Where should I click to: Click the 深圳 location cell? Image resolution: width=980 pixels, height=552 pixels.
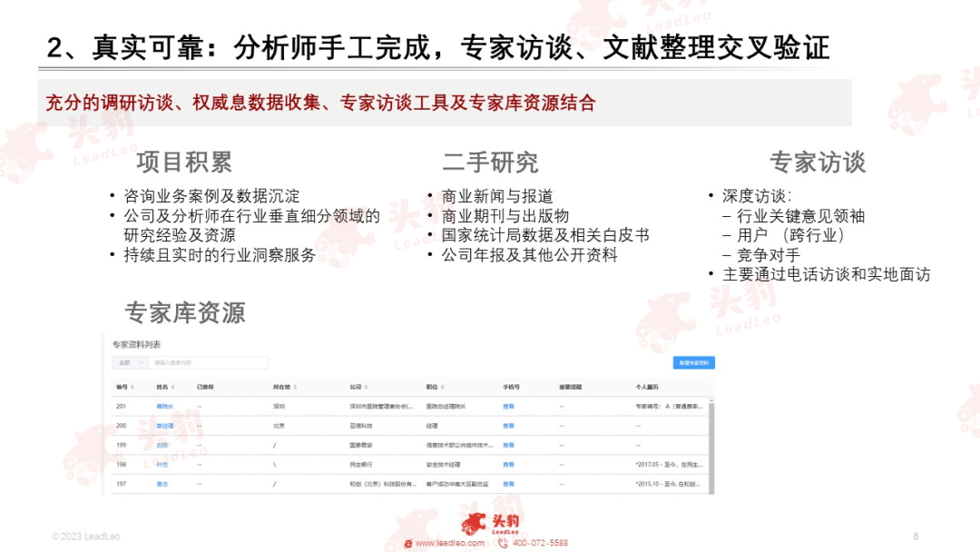[279, 407]
